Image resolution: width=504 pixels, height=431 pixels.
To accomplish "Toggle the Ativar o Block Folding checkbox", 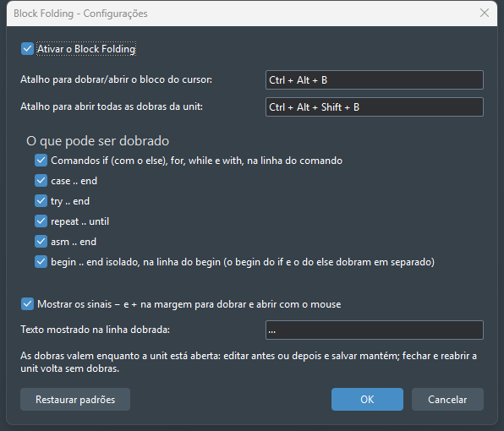I will tap(27, 49).
